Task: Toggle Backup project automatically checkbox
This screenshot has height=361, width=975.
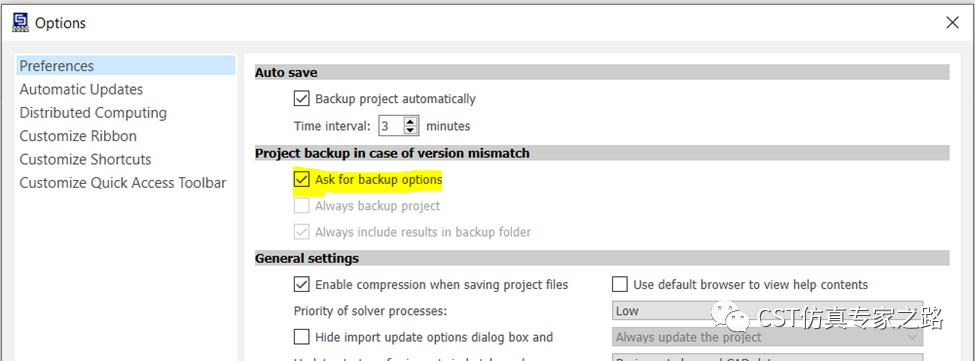Action: tap(302, 99)
